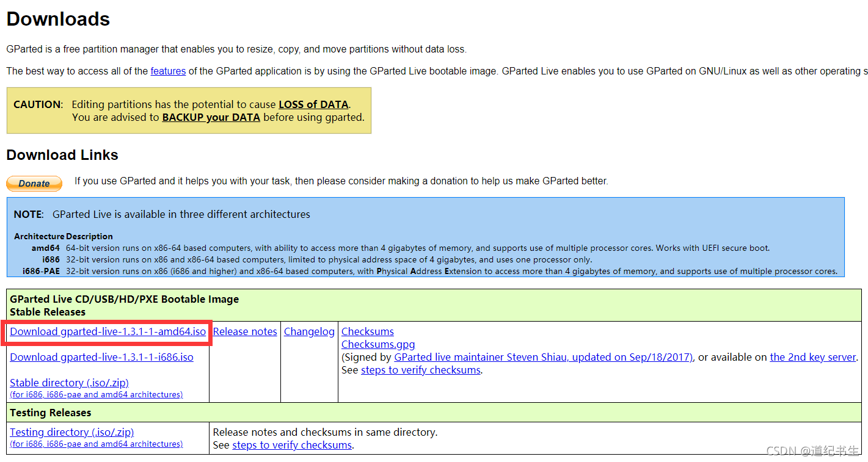
Task: Open GParted live maintainer Steven Shiau link
Action: [544, 357]
